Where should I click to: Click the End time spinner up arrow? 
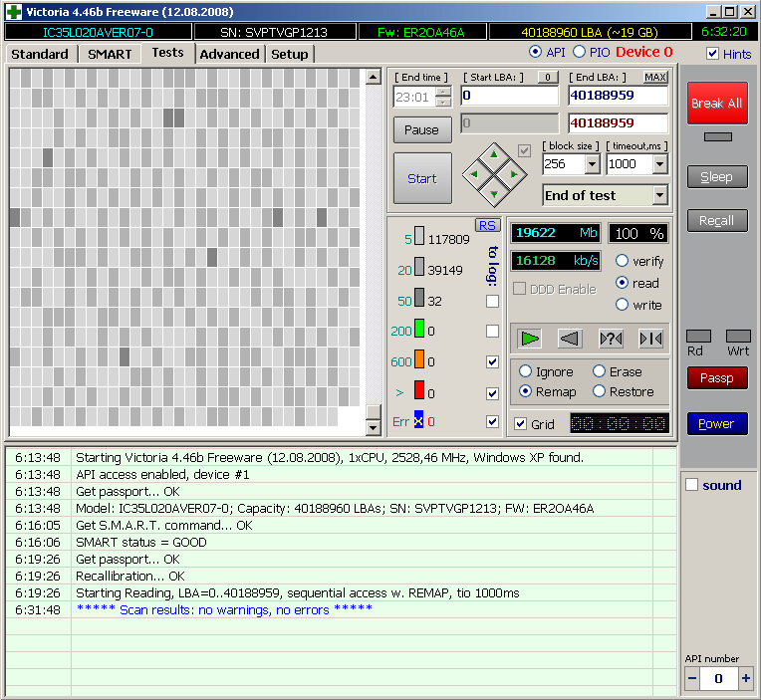tap(443, 92)
